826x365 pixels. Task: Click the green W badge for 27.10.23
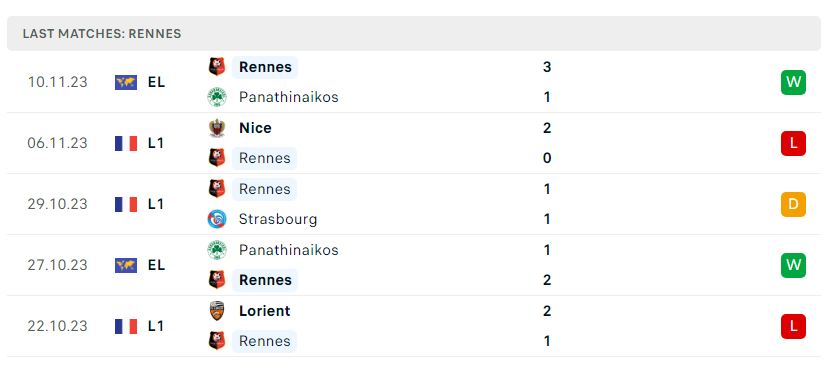click(793, 265)
